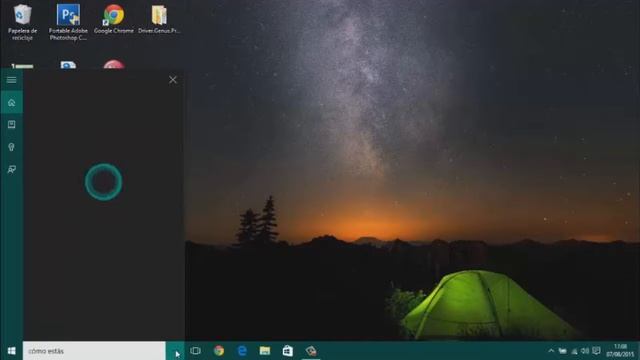Launch Google Chrome from taskbar

point(219,351)
